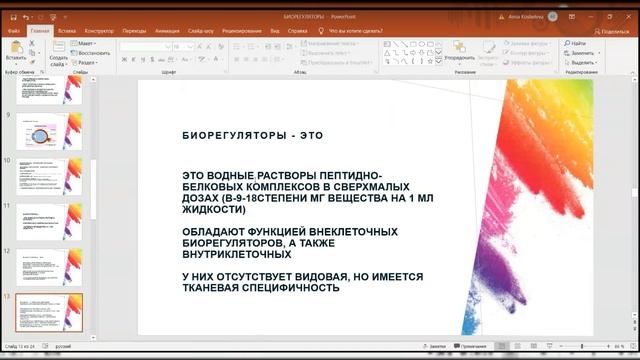Pick the star shape in shapes gallery

(430, 61)
